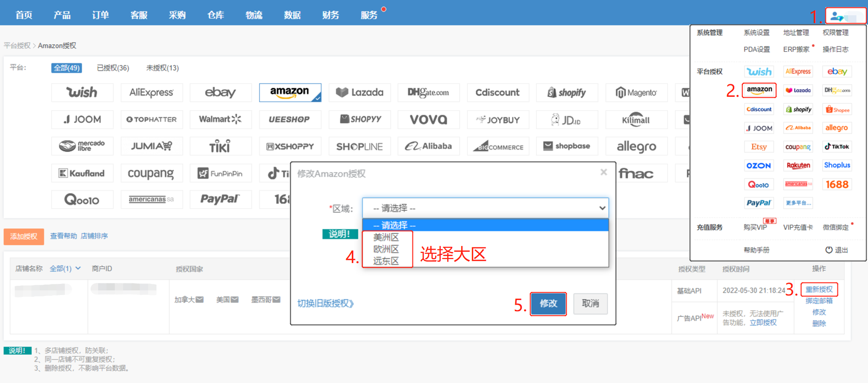Screen dimensions: 868x383
Task: Expand the 店铺名称 全部(1) filter
Action: click(65, 269)
